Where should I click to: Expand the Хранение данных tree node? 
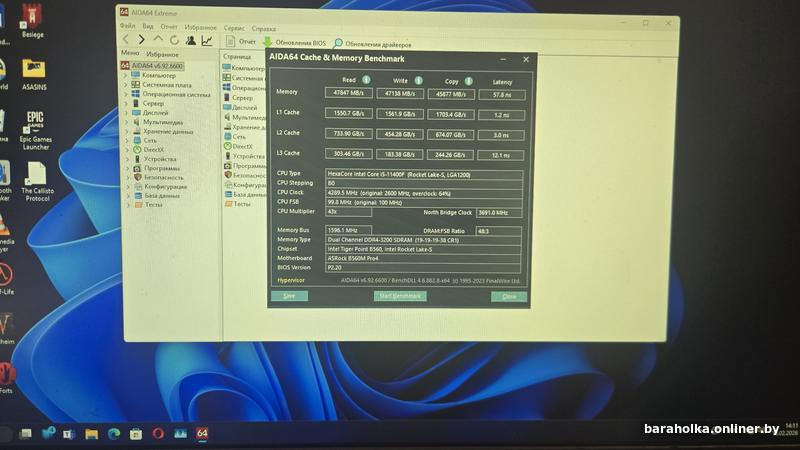(127, 131)
